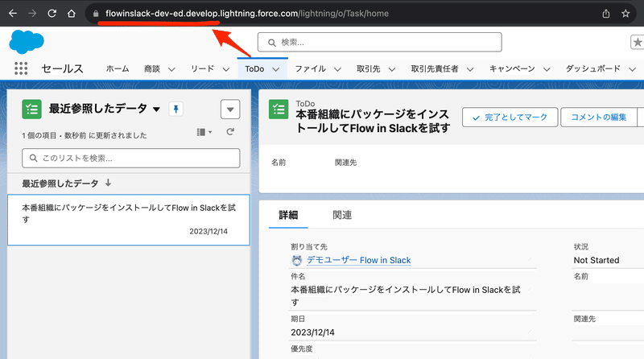
Task: Open the 商談 navigation tab
Action: (152, 68)
